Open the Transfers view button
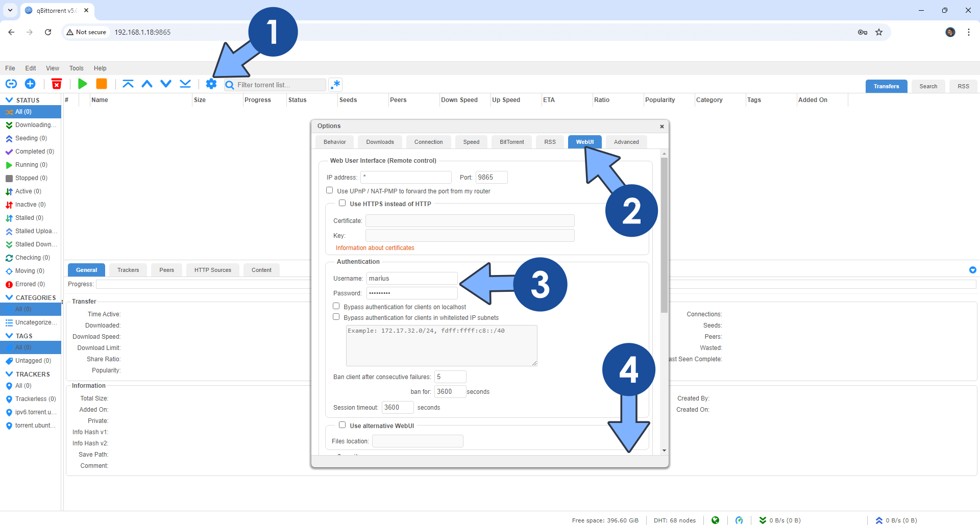 [x=887, y=86]
